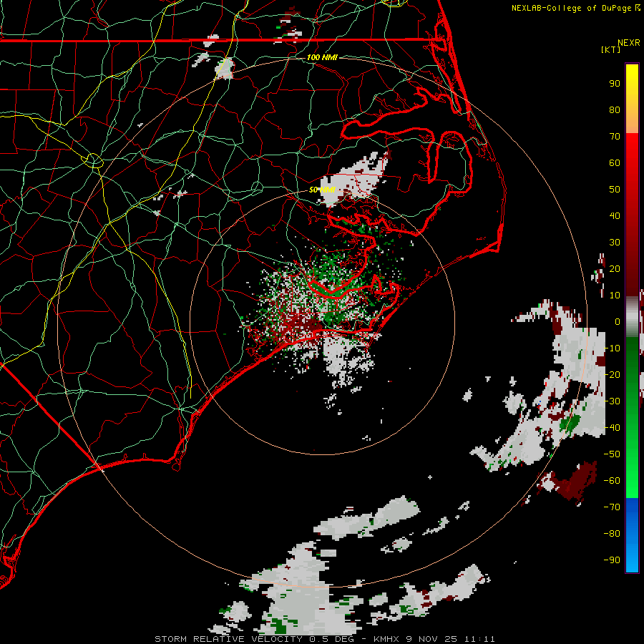Image resolution: width=644 pixels, height=644 pixels.
Task: Click the KMHX station identifier in caption
Action: point(386,639)
